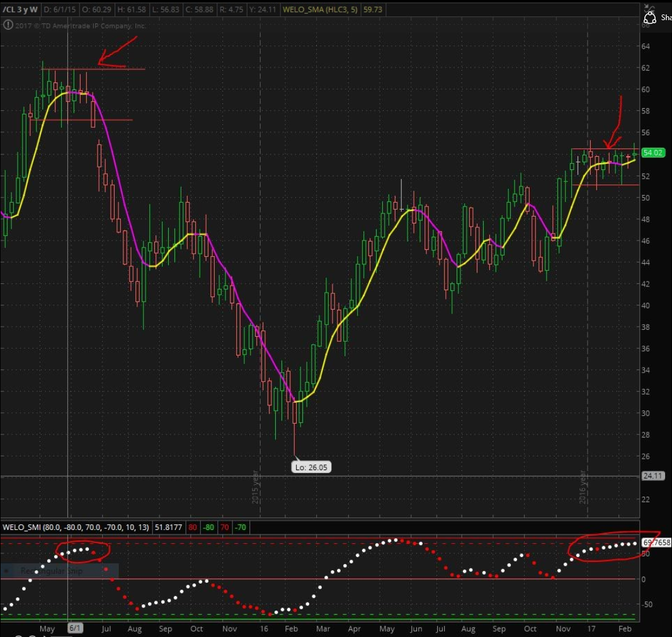Click the close value C: 58.88
Viewport: 672px width, 637px height.
point(199,9)
